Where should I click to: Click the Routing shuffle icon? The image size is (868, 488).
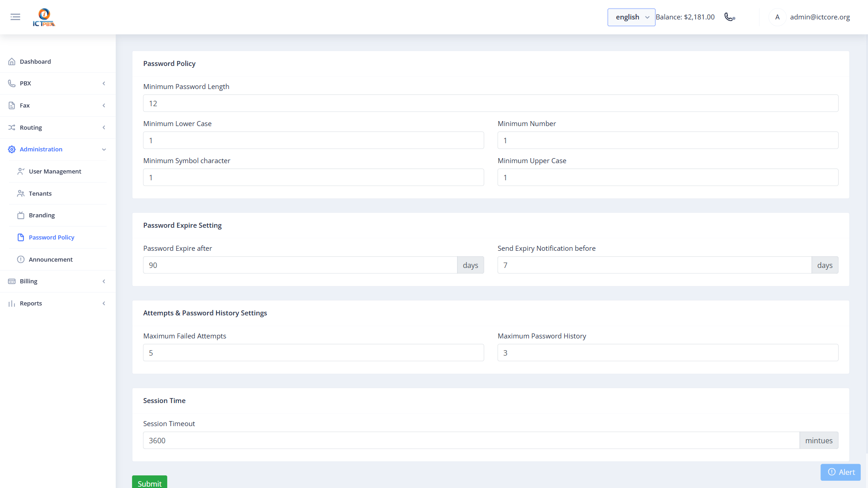coord(12,127)
